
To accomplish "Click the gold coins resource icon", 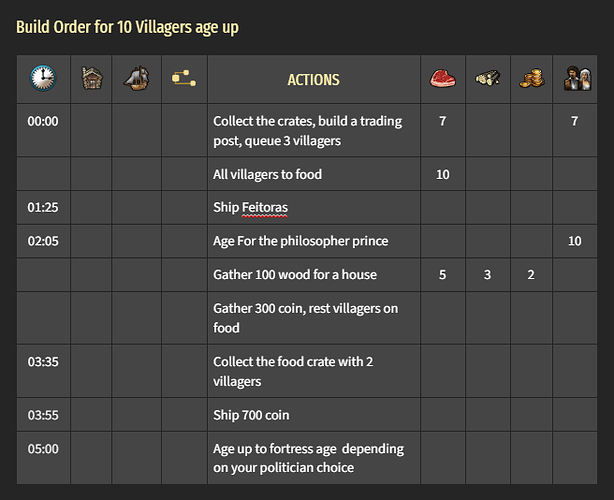I will pos(531,79).
